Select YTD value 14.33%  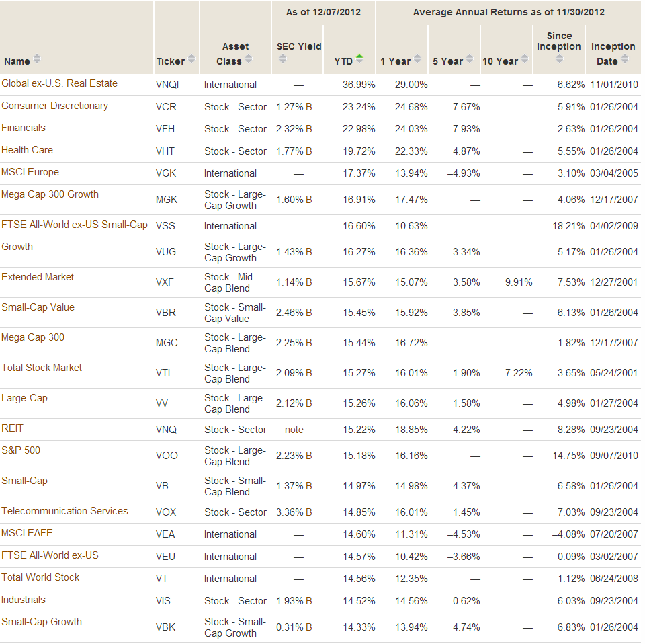(x=359, y=627)
